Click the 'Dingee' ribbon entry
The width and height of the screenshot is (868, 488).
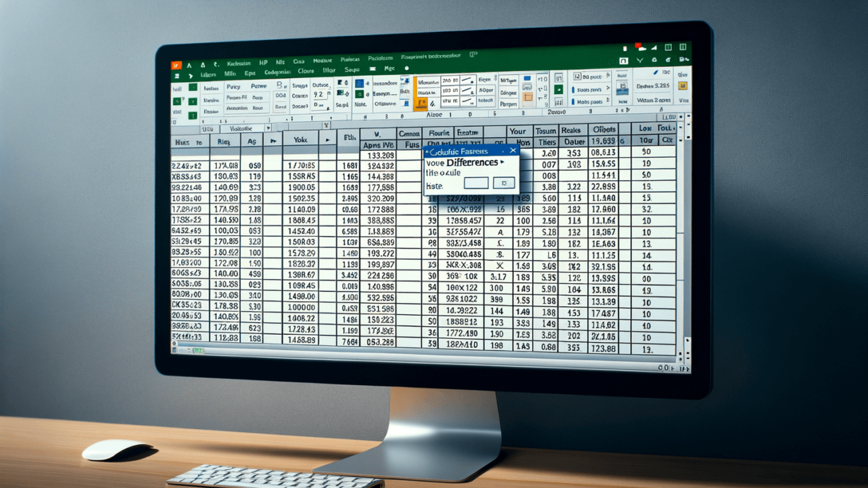509,93
